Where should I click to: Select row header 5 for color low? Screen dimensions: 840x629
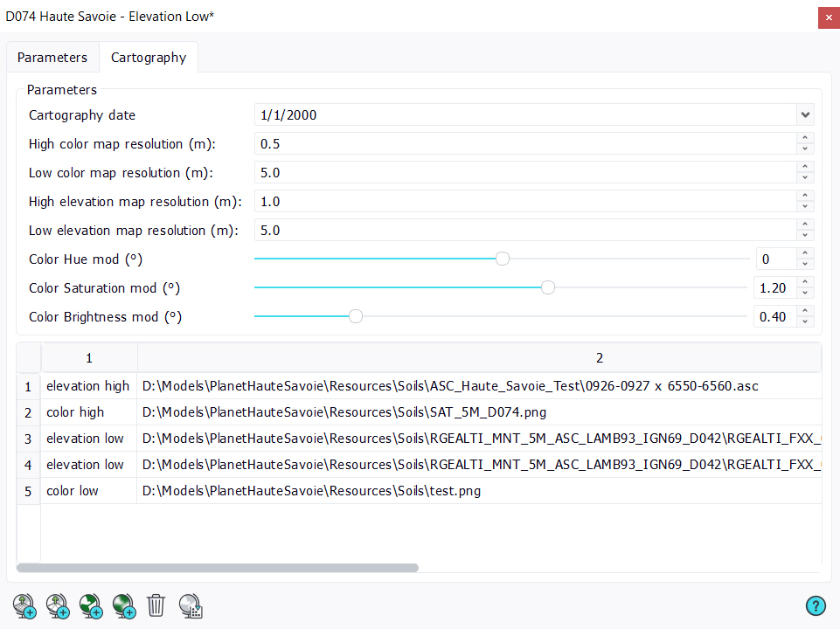coord(28,491)
